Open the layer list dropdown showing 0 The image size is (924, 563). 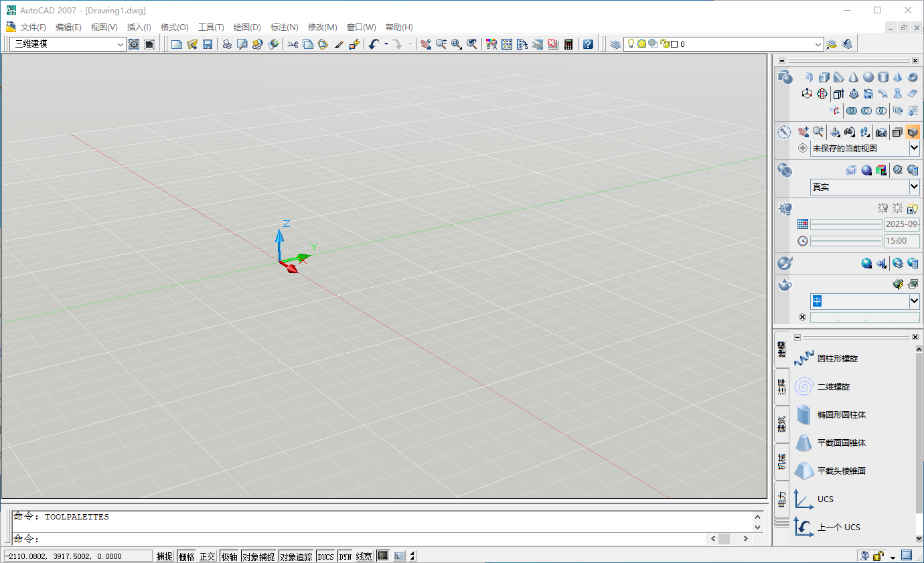818,44
